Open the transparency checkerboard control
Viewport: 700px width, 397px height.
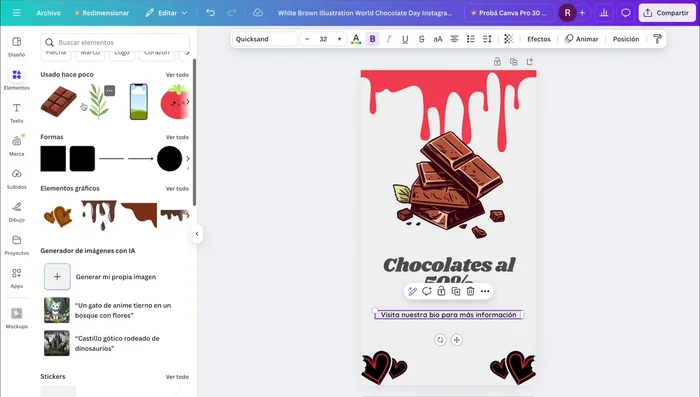(508, 39)
